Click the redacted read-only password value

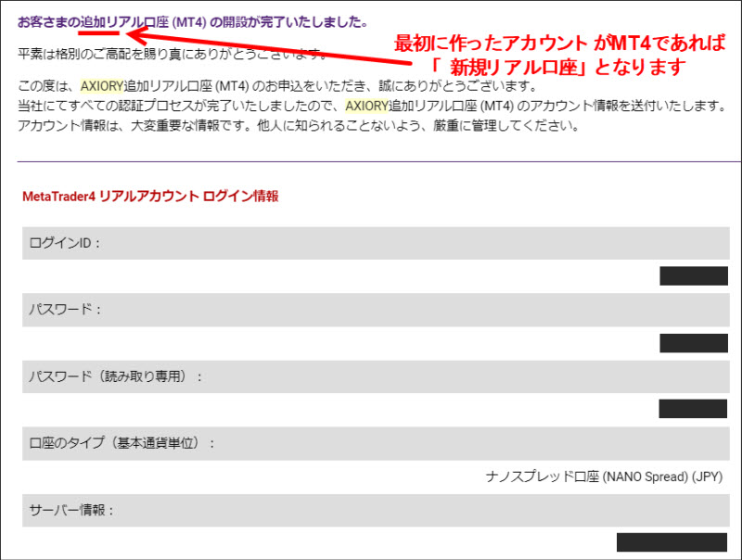click(x=693, y=409)
